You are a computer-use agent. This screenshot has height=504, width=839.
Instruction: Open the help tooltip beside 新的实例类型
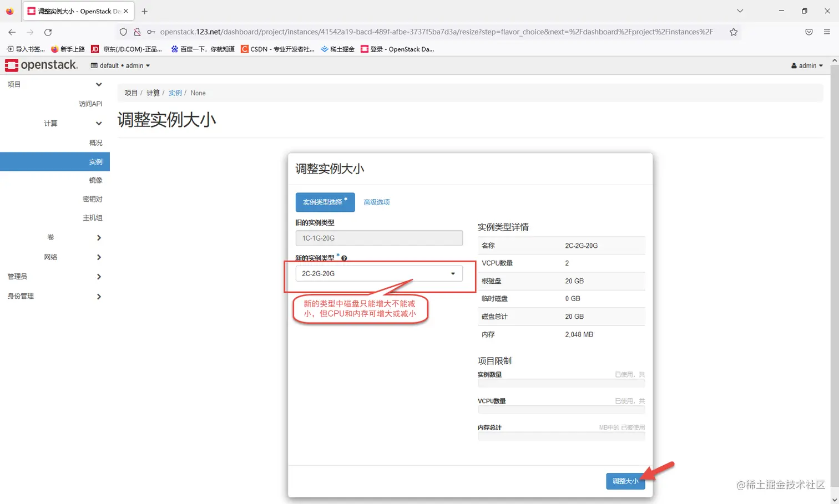343,257
